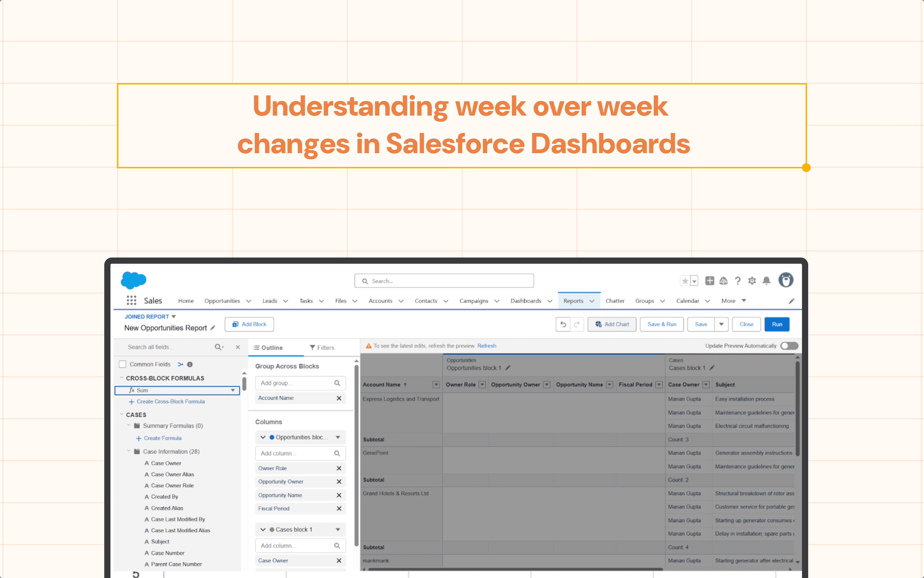Viewport: 924px width, 578px height.
Task: Click the preview vertical scrollbar
Action: click(798, 408)
